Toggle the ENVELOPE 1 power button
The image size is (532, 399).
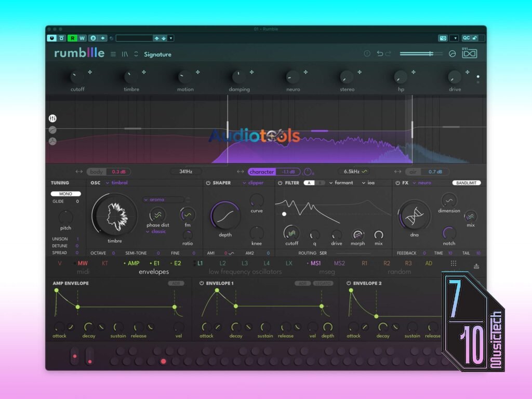pyautogui.click(x=202, y=283)
